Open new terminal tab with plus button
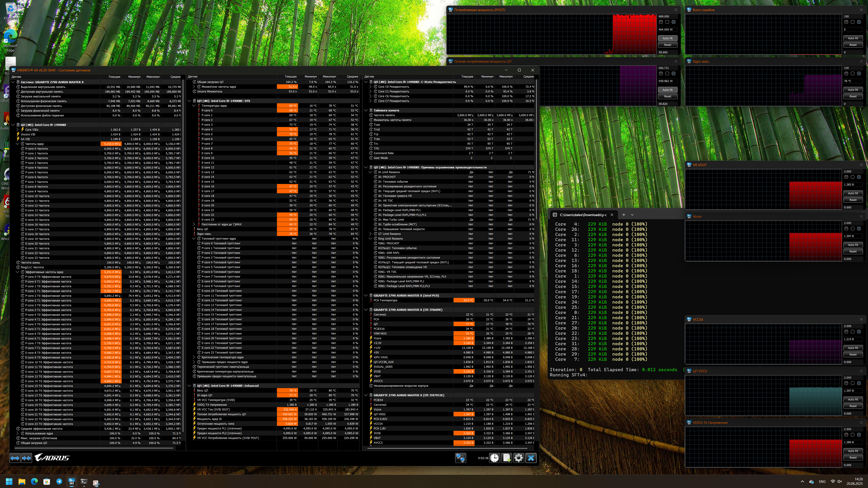Screen dimensions: 868x488 coord(623,215)
